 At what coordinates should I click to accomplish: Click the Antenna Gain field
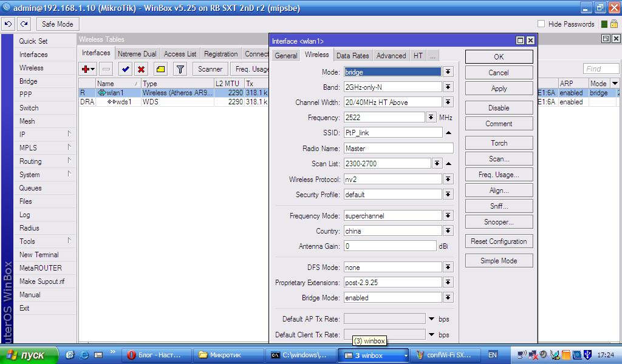tap(390, 246)
